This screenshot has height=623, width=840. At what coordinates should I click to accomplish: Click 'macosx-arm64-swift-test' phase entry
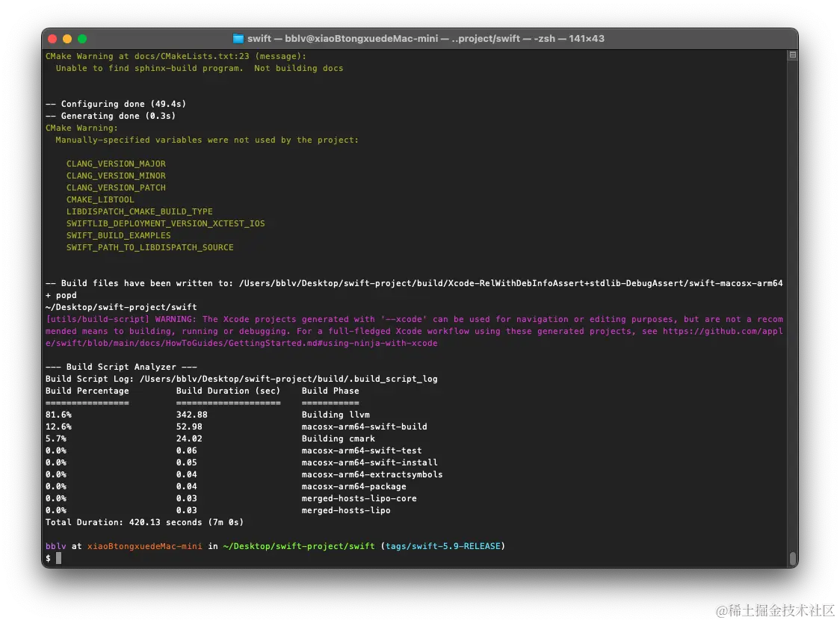(x=362, y=450)
